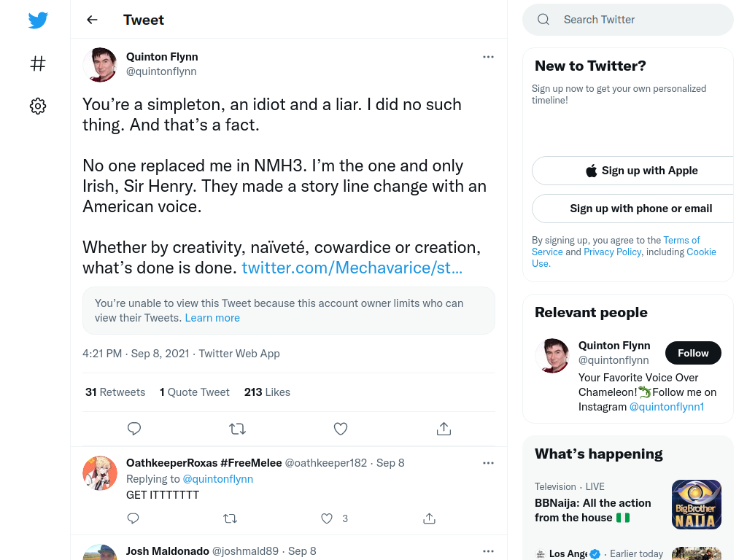
Task: Retweet the GET ITTTTTTT reply
Action: pyautogui.click(x=230, y=518)
